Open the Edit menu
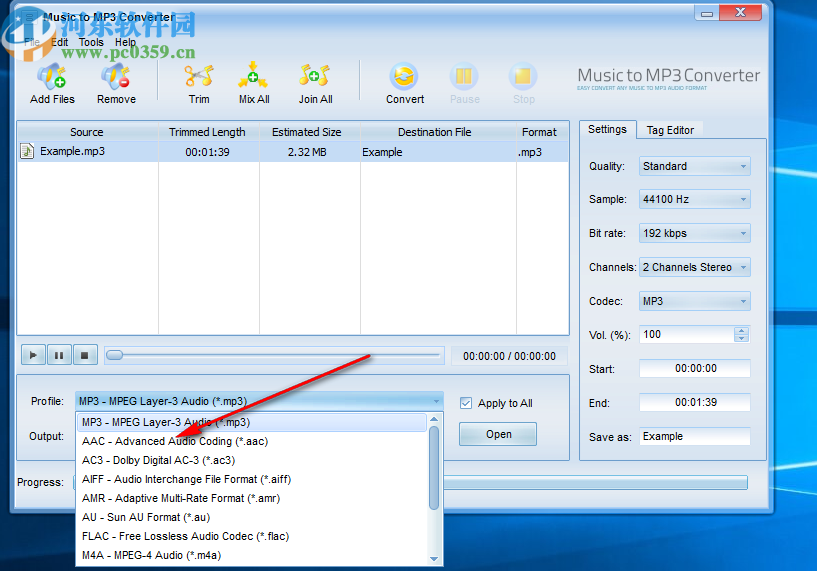Screen dimensions: 817x571 click(59, 42)
